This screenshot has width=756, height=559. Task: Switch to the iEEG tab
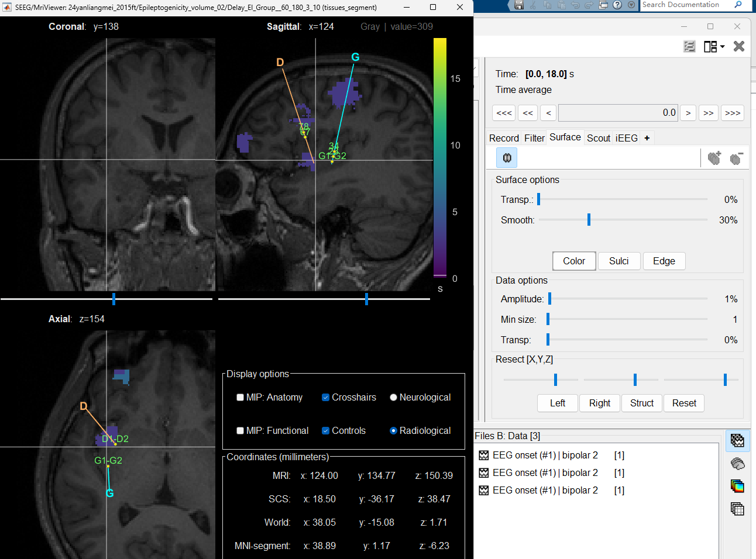click(x=627, y=139)
